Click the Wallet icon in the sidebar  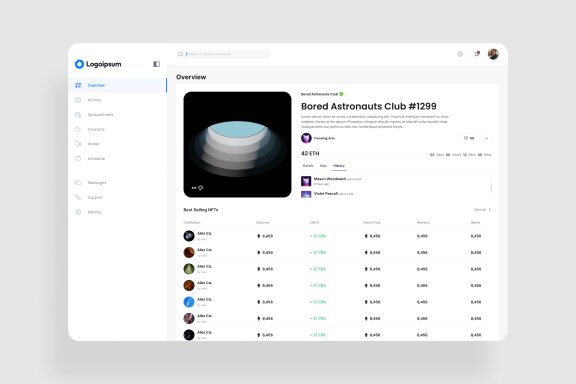[78, 144]
